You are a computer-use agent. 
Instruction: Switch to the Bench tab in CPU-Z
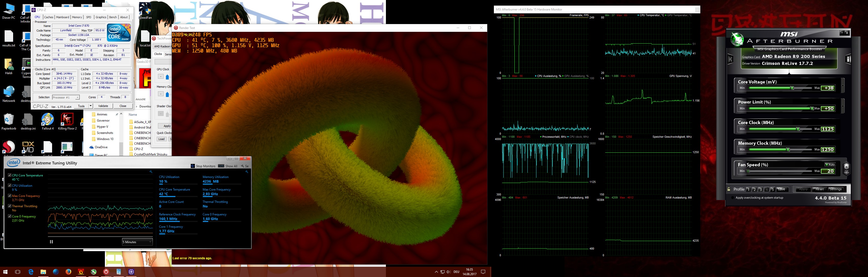(x=113, y=17)
